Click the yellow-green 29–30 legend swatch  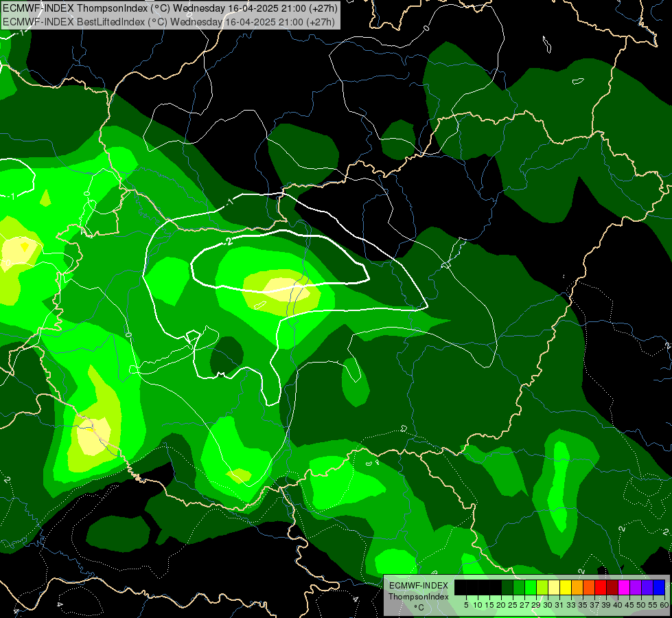[542, 587]
